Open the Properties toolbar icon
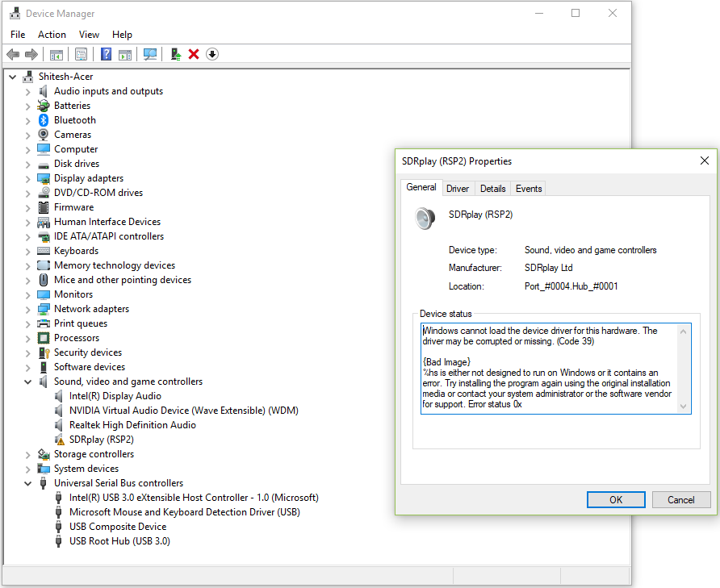The height and width of the screenshot is (588, 720). click(x=82, y=55)
